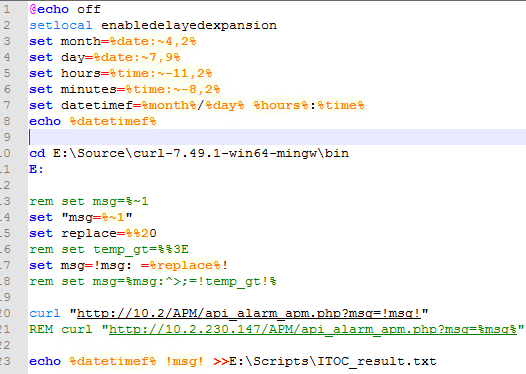Click 'E:\Scripts\ITOC_result.txt' output path
This screenshot has height=374, width=526.
pos(332,361)
